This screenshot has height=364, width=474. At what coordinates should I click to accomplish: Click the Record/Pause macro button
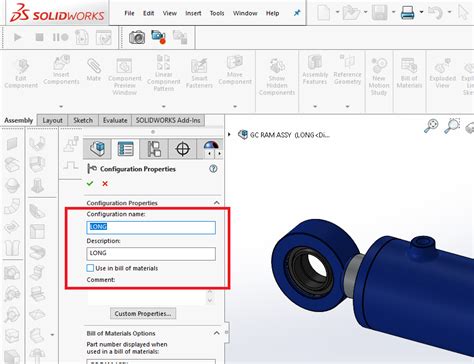pyautogui.click(x=60, y=37)
